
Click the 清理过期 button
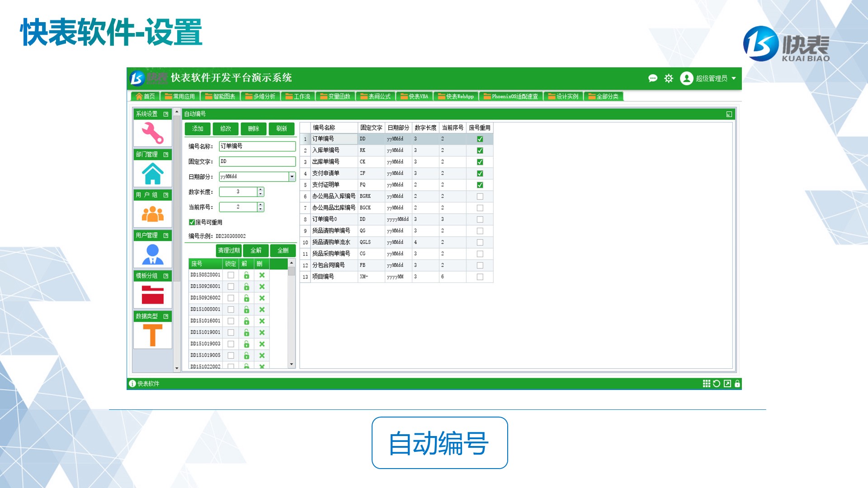(x=229, y=250)
